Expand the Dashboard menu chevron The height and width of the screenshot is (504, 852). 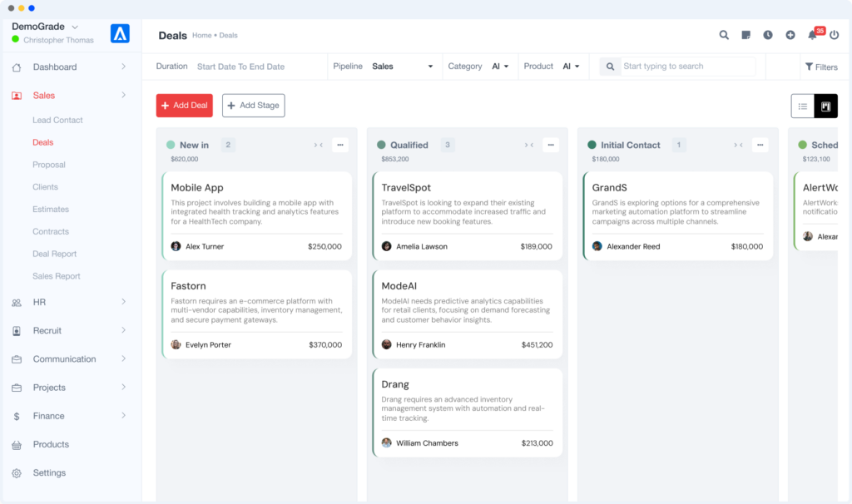pos(124,67)
